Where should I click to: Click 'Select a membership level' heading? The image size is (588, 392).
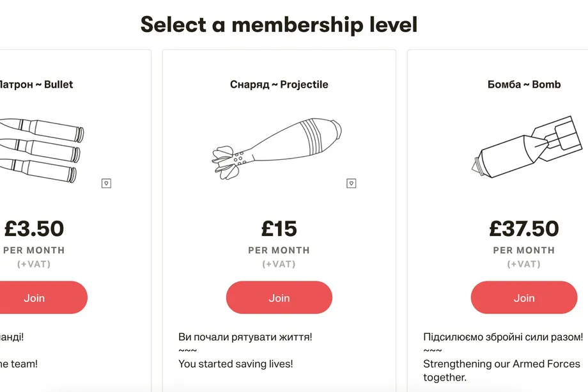tap(279, 25)
